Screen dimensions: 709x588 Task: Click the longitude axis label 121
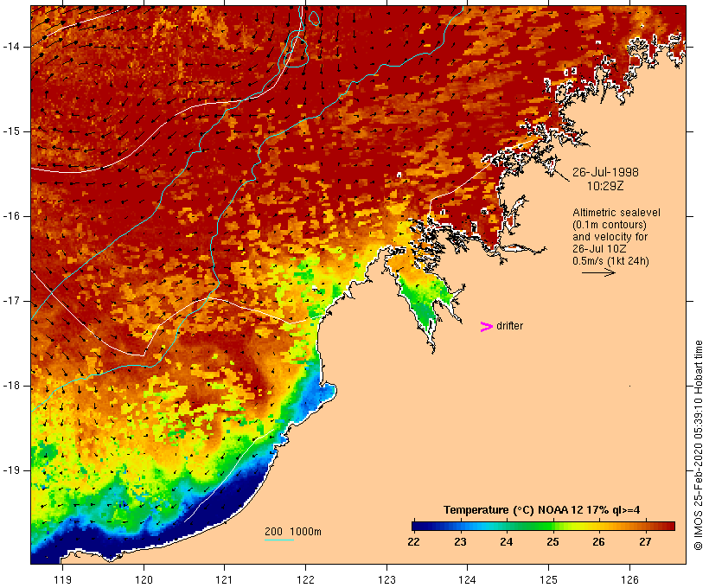[x=224, y=579]
